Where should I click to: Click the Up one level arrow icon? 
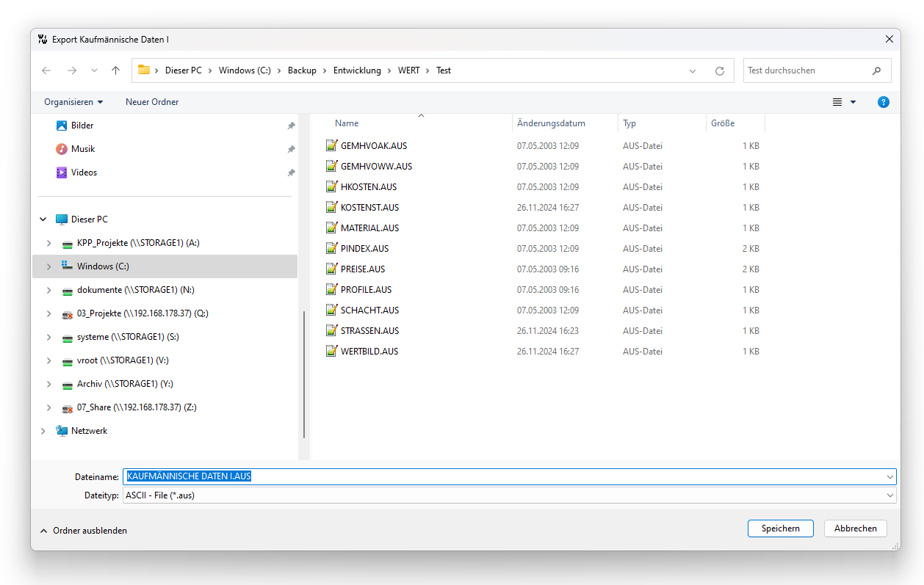(115, 70)
